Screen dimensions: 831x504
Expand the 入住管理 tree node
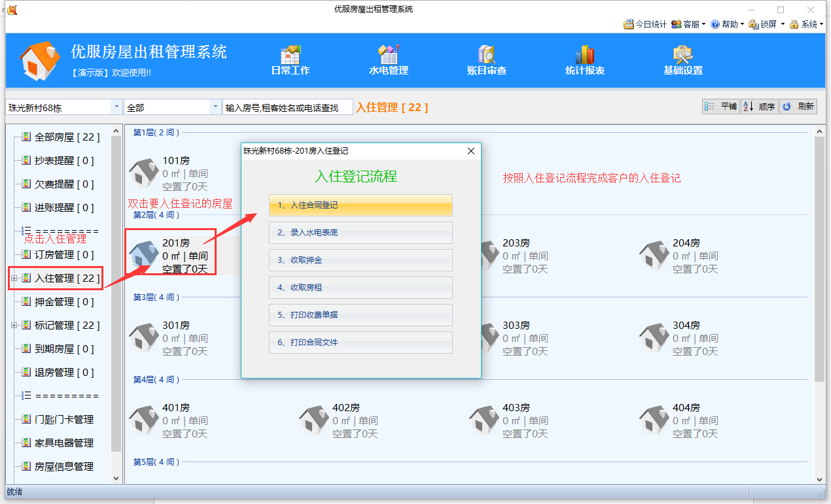(x=14, y=278)
